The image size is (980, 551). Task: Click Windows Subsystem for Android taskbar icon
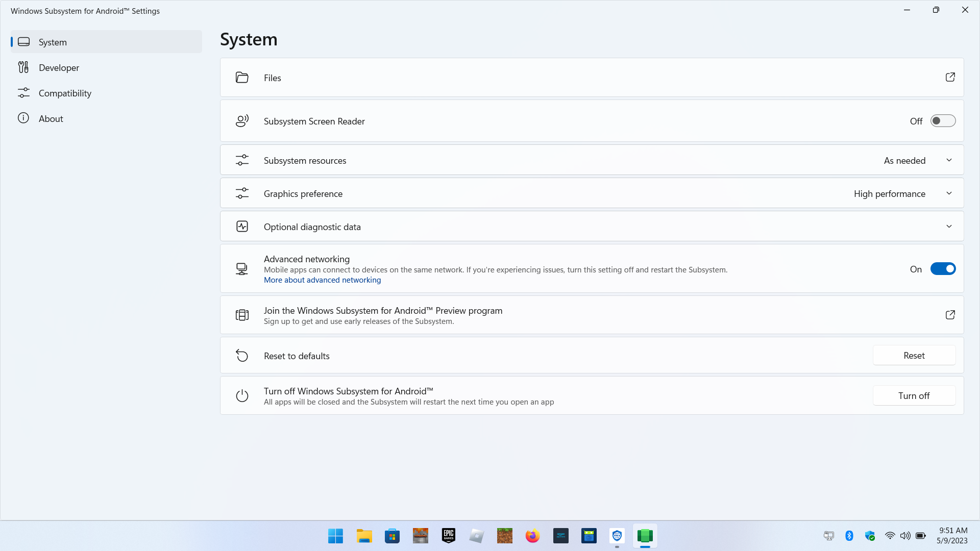click(x=645, y=536)
